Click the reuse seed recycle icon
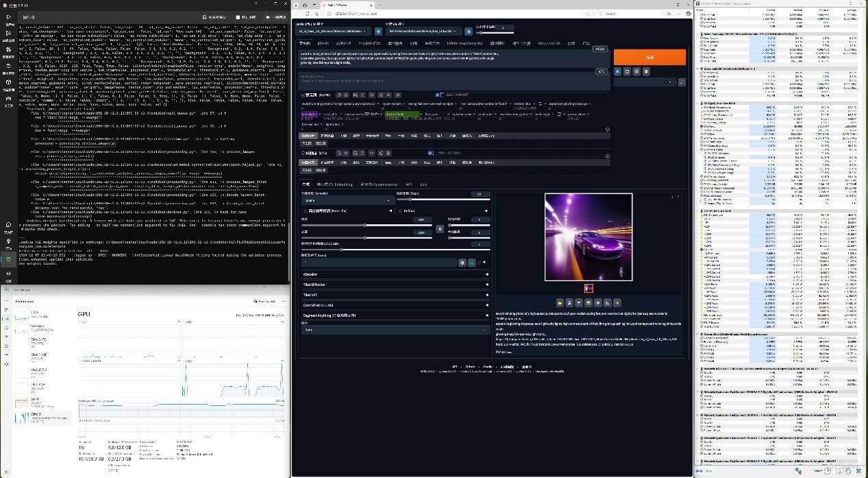Image resolution: width=868 pixels, height=478 pixels. [472, 262]
